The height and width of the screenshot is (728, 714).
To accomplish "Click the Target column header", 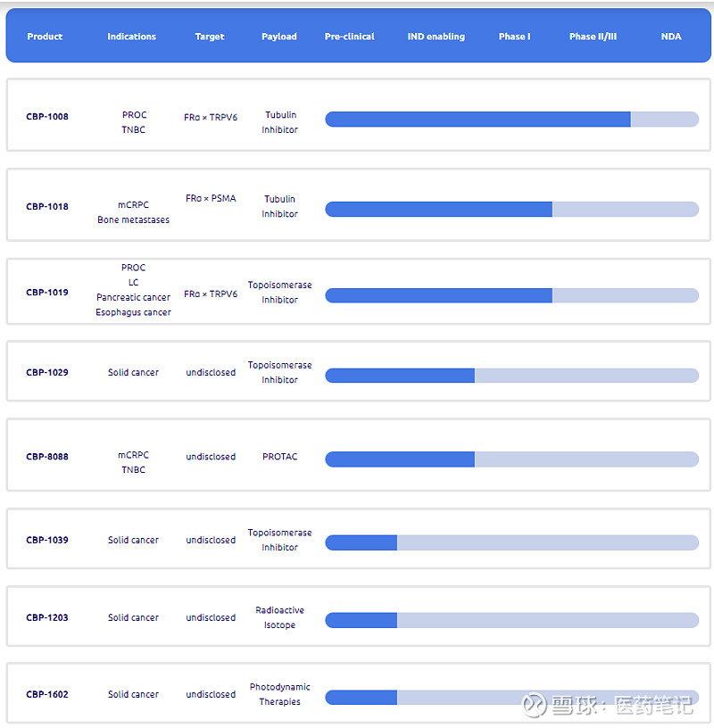I will (210, 37).
